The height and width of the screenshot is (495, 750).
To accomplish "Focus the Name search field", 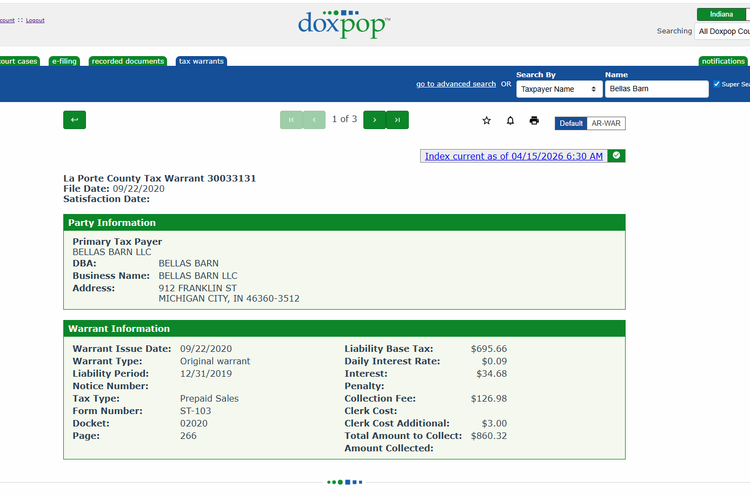I will tap(656, 89).
